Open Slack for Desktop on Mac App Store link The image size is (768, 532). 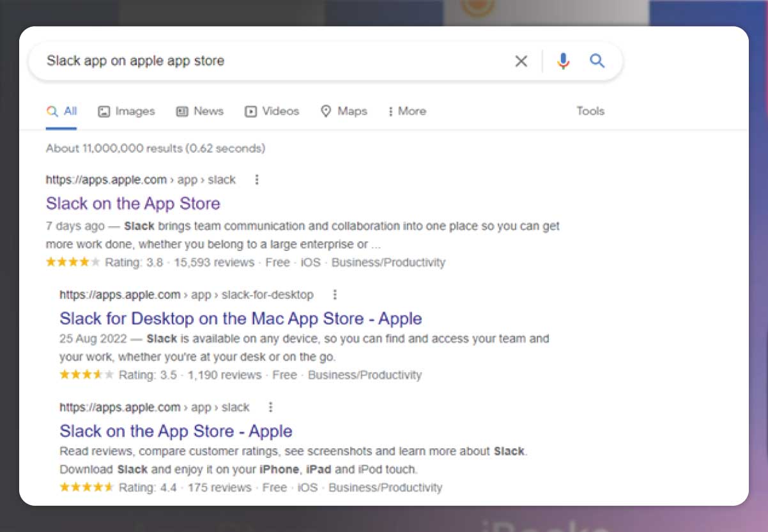241,318
